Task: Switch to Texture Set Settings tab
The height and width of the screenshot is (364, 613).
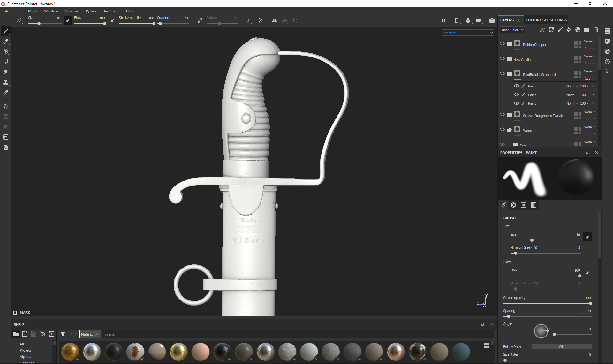Action: 546,20
